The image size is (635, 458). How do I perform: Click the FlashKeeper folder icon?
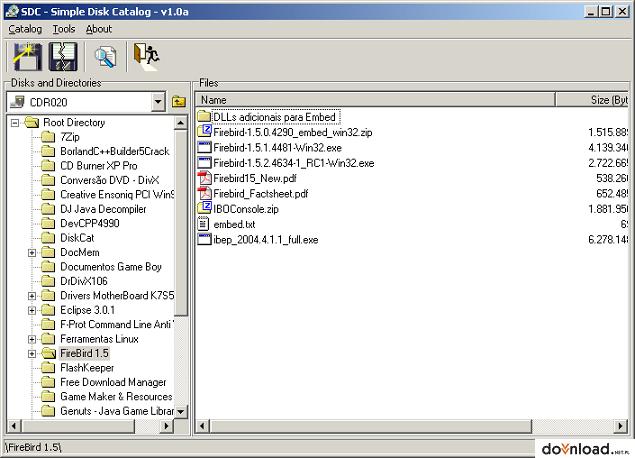tap(48, 368)
